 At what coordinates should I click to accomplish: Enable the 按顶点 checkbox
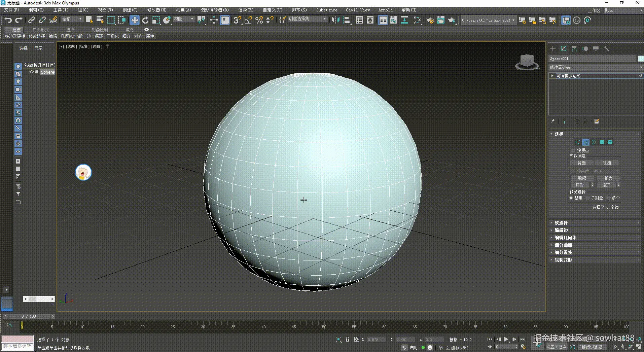tap(573, 150)
